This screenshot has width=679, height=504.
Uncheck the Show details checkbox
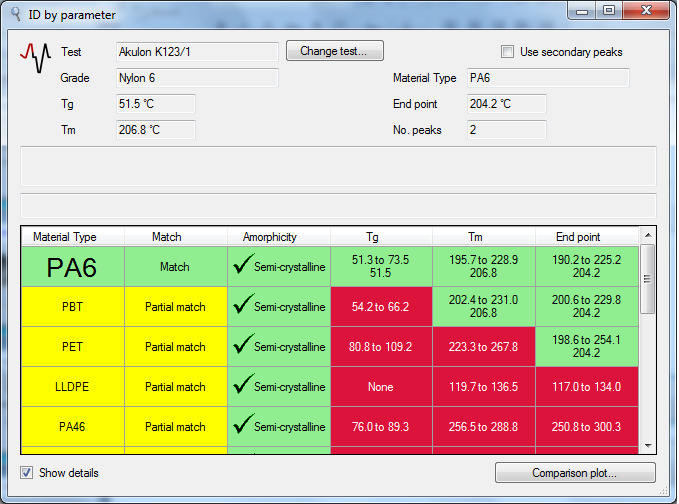(x=27, y=473)
